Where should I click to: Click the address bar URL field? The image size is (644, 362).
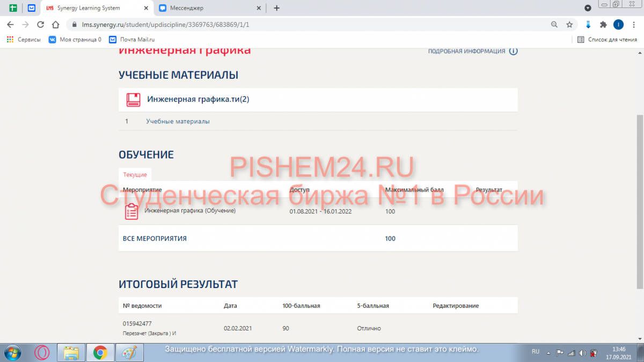tap(301, 25)
